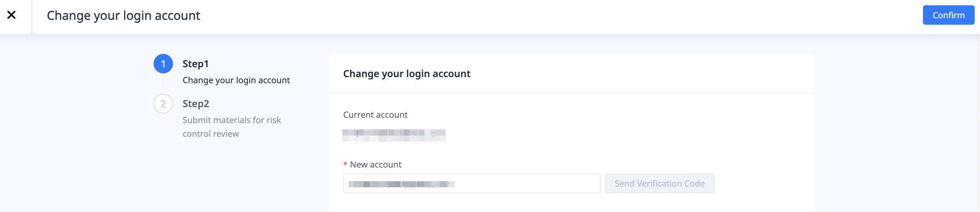Click the 'Current account' field label
The image size is (980, 212).
point(375,115)
